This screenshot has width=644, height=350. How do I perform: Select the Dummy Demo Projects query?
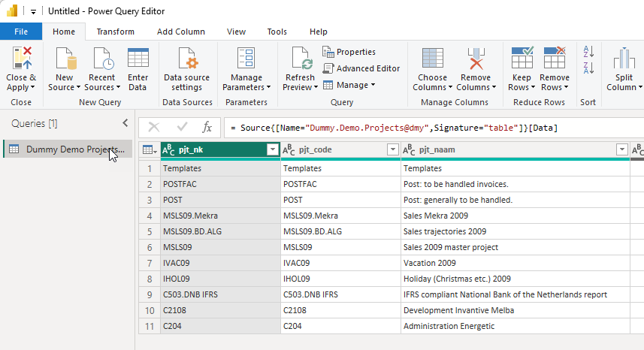click(68, 149)
